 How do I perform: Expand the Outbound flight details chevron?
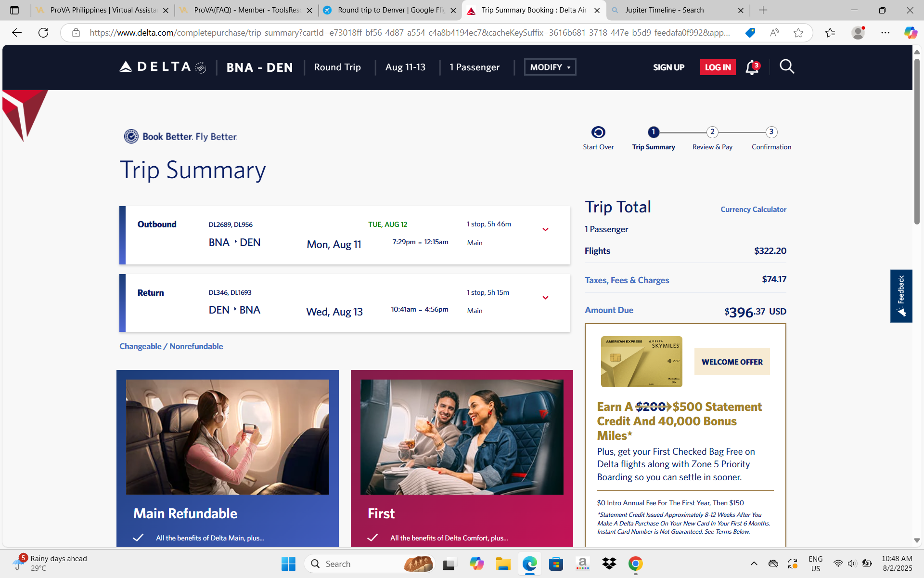tap(545, 230)
